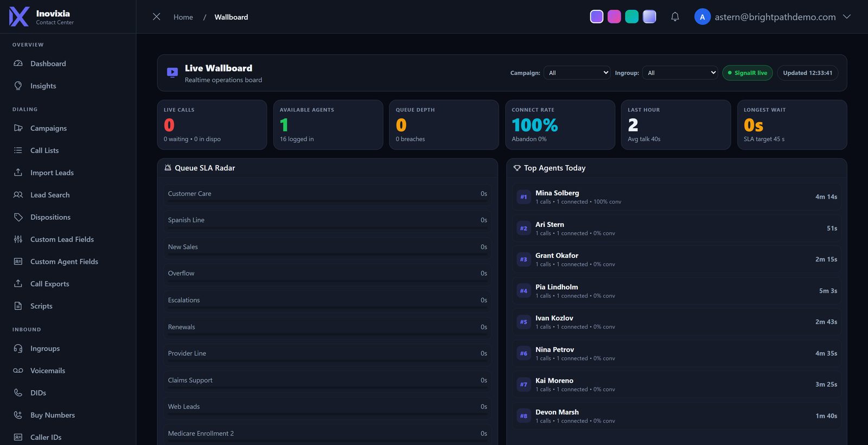
Task: Click the Claims Support queue row
Action: click(x=328, y=381)
